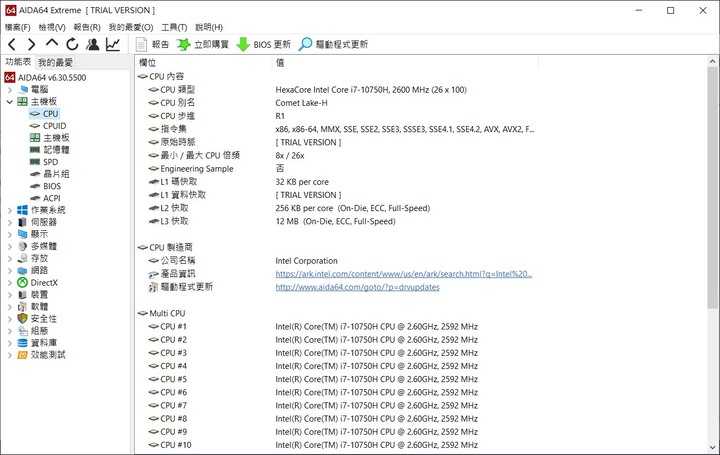Refresh the view with the Refresh icon
The height and width of the screenshot is (455, 720).
tap(72, 44)
